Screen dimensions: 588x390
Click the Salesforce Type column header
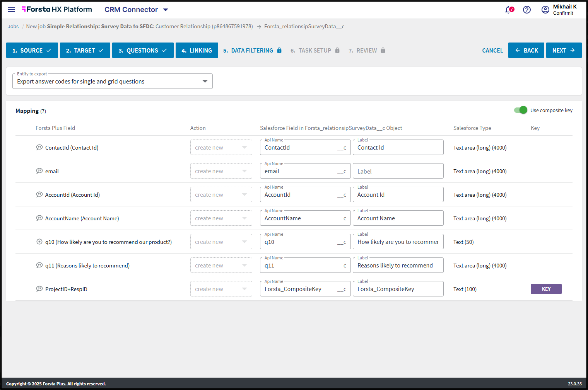472,128
